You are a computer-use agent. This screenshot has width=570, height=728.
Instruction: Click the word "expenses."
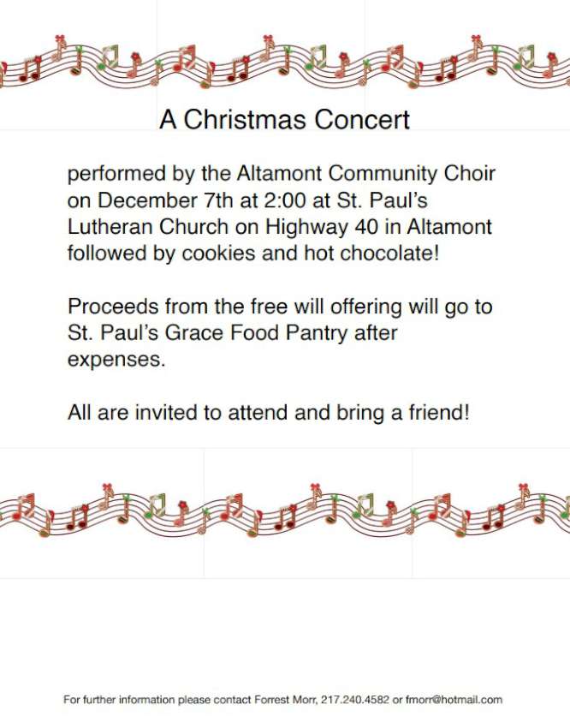point(116,359)
